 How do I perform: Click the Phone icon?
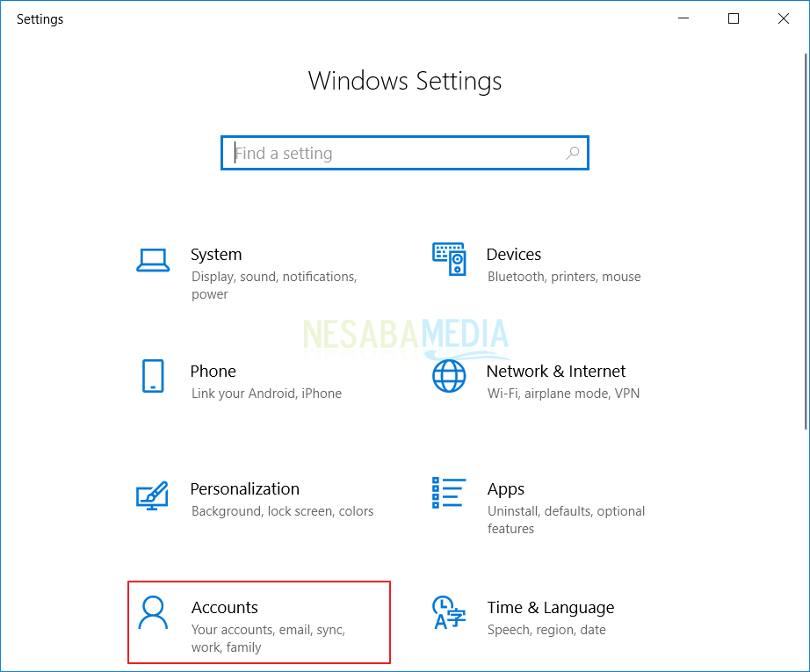tap(153, 376)
